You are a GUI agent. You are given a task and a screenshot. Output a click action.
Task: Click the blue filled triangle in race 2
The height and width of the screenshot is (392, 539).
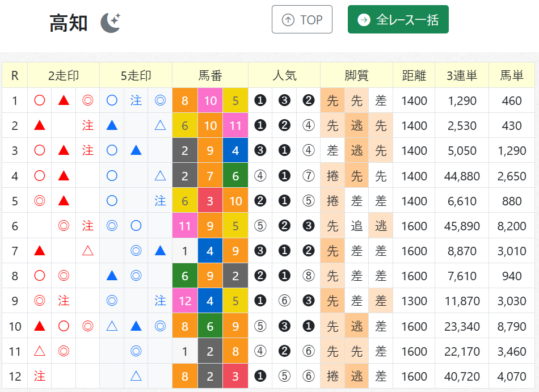pyautogui.click(x=112, y=125)
